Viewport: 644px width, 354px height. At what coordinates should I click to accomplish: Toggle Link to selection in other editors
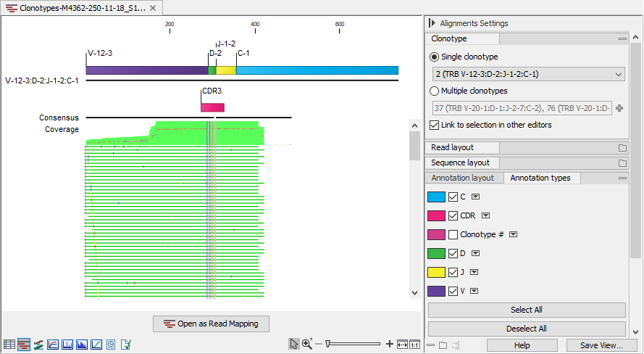coord(435,125)
